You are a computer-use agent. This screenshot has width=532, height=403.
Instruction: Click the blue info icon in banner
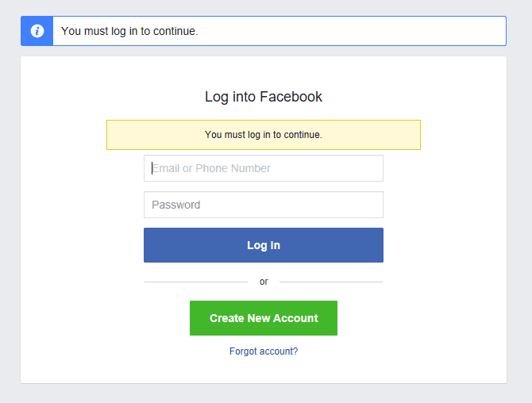point(37,31)
